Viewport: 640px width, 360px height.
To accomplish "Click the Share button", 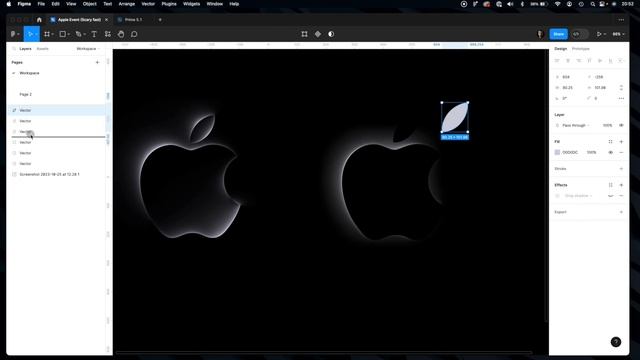I will tap(558, 34).
